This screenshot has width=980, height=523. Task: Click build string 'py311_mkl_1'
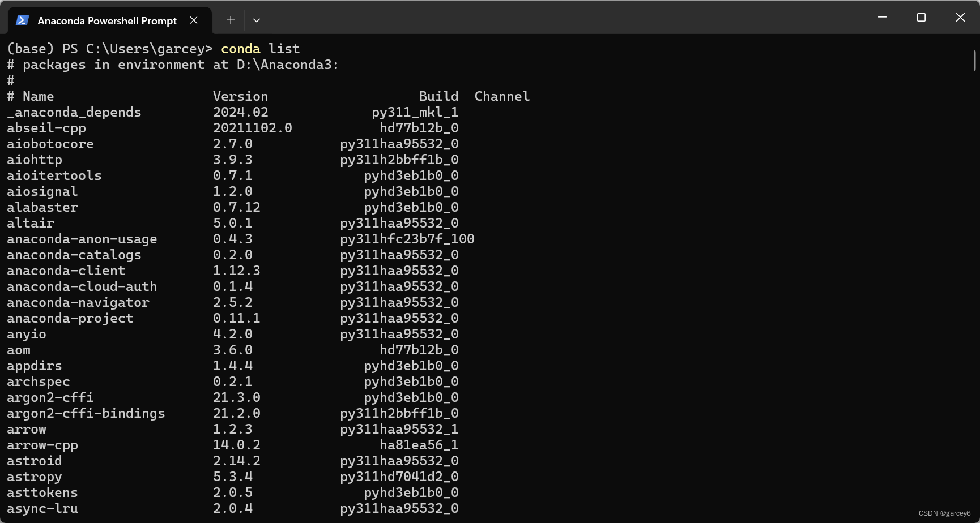[415, 112]
